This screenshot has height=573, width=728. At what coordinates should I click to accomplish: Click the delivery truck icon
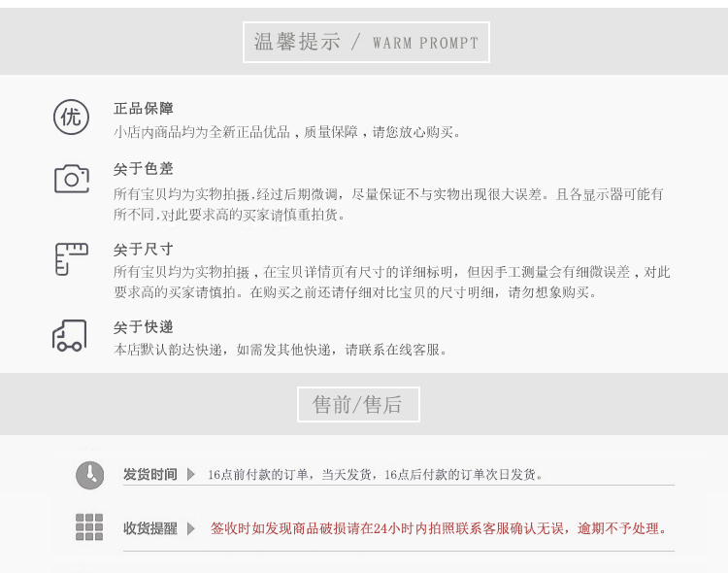click(70, 336)
